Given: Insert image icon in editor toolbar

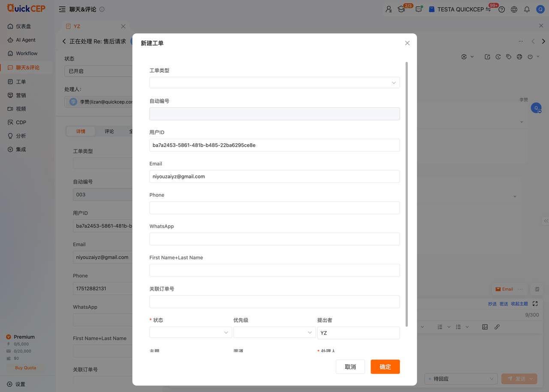Looking at the screenshot, I should tap(485, 327).
